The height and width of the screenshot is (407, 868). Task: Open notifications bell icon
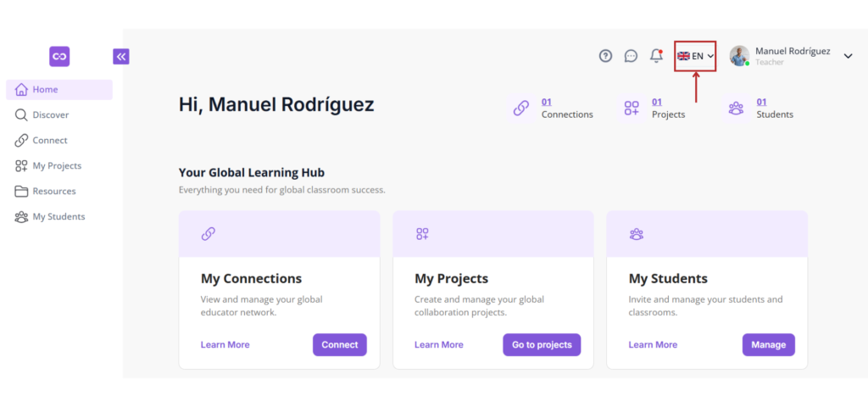coord(657,56)
